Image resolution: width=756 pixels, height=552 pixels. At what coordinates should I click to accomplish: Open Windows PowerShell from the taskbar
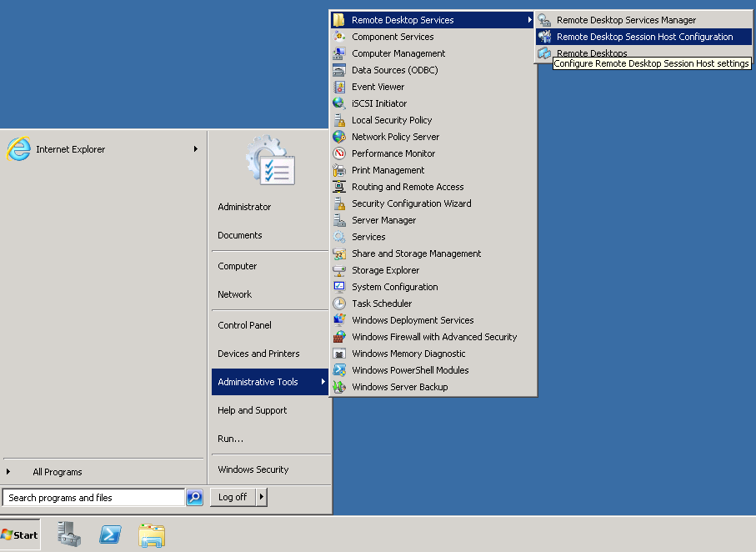[110, 534]
